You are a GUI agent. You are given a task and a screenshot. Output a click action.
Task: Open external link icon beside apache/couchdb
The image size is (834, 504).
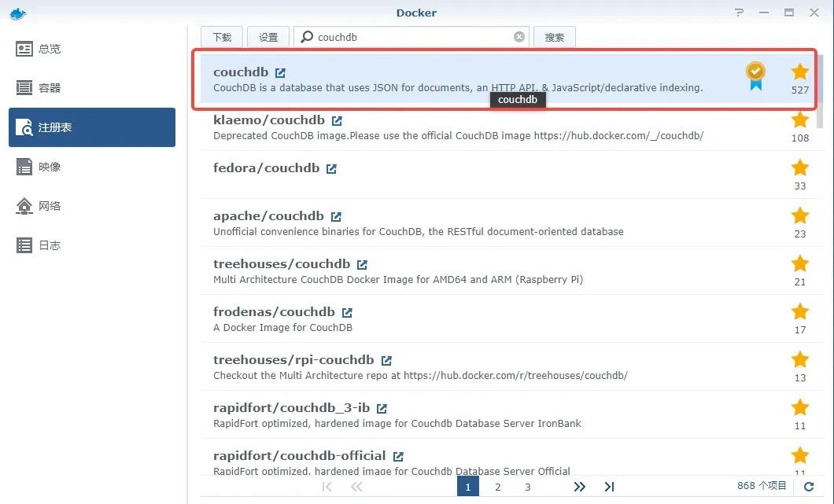[x=336, y=216]
